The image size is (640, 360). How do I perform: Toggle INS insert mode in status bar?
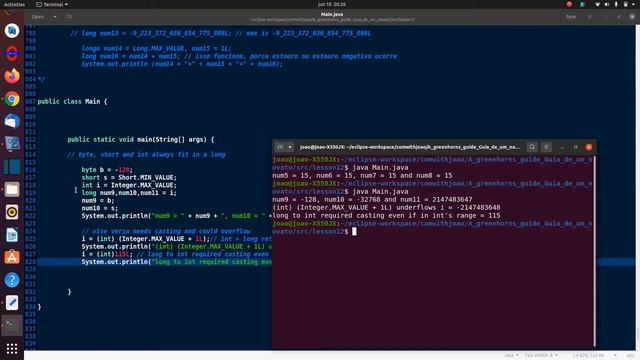pos(630,356)
